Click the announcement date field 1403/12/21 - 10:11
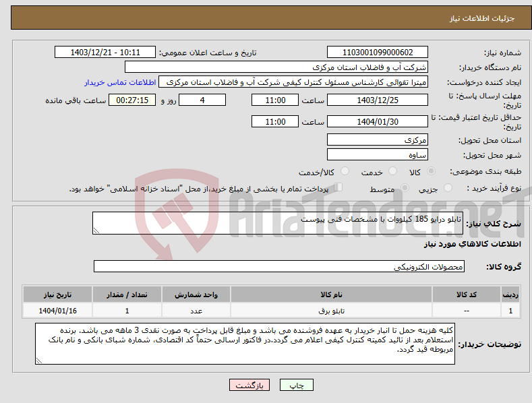532x403 pixels. (105, 53)
